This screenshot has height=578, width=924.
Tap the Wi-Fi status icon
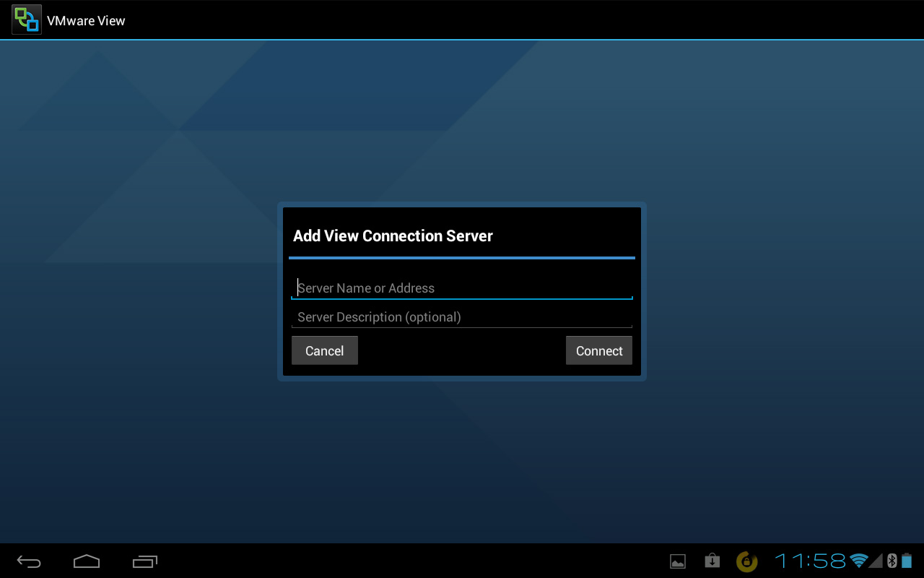tap(858, 561)
